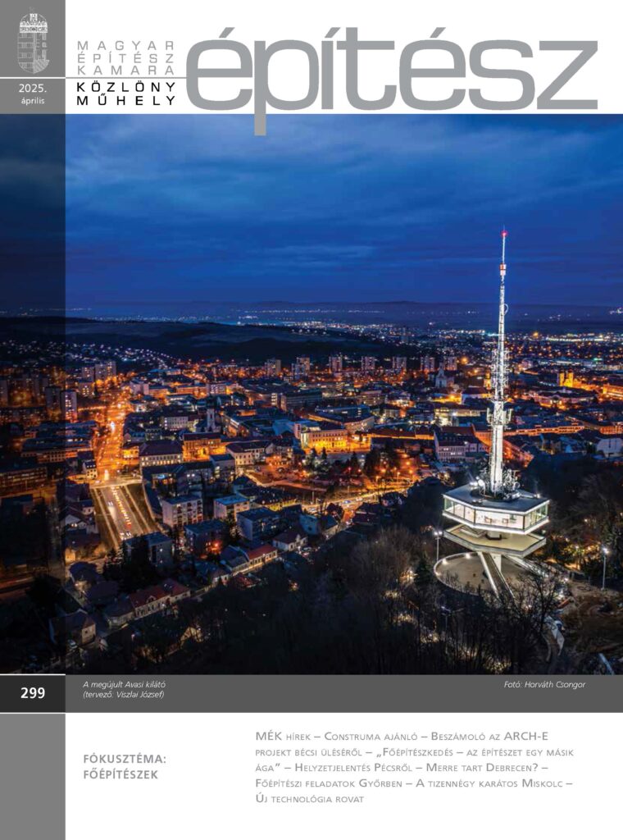The image size is (623, 840).
Task: Click the designer credit 'Viszlai József'
Action: click(139, 695)
